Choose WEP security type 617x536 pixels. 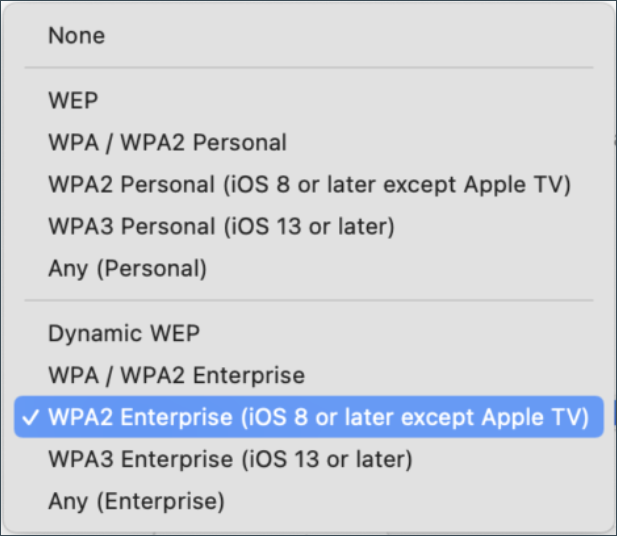click(x=72, y=100)
